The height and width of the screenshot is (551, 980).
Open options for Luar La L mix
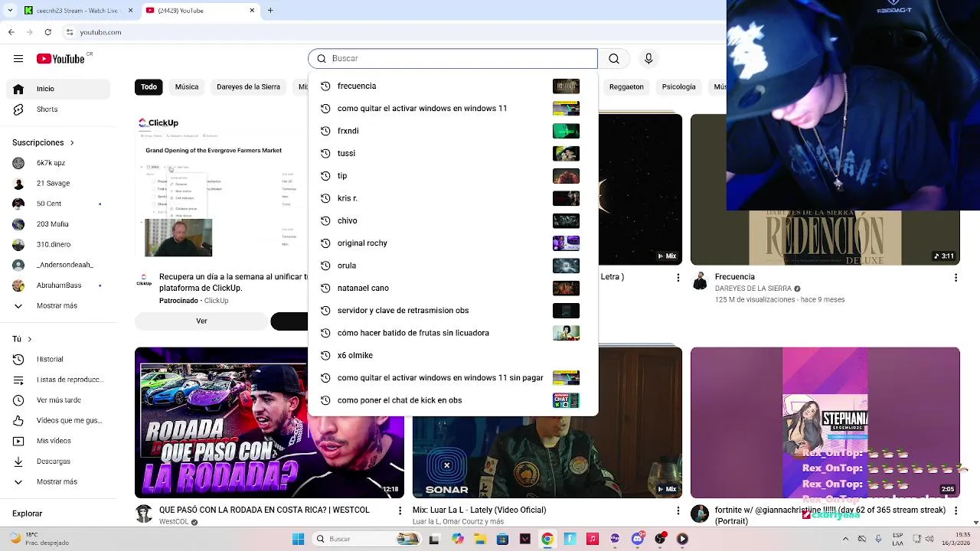678,510
